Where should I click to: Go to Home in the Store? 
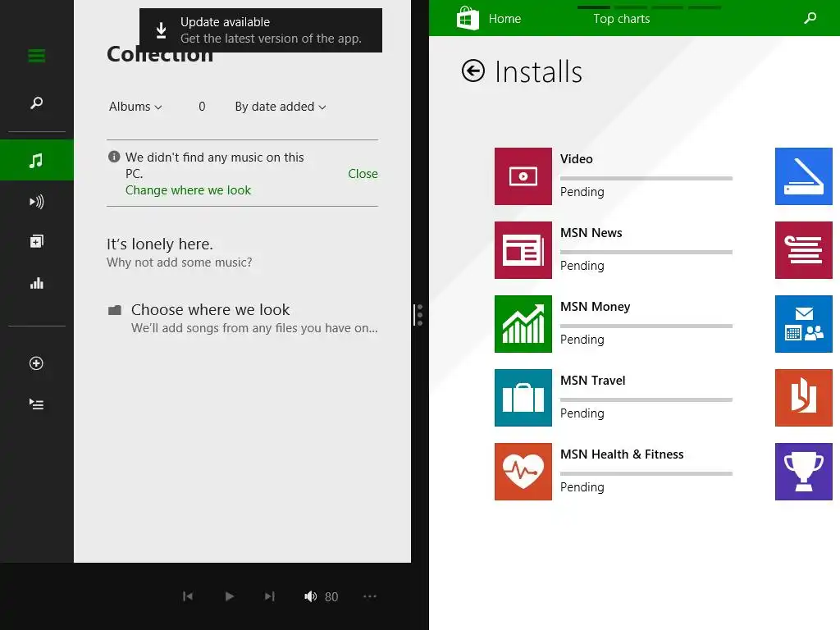(x=504, y=19)
